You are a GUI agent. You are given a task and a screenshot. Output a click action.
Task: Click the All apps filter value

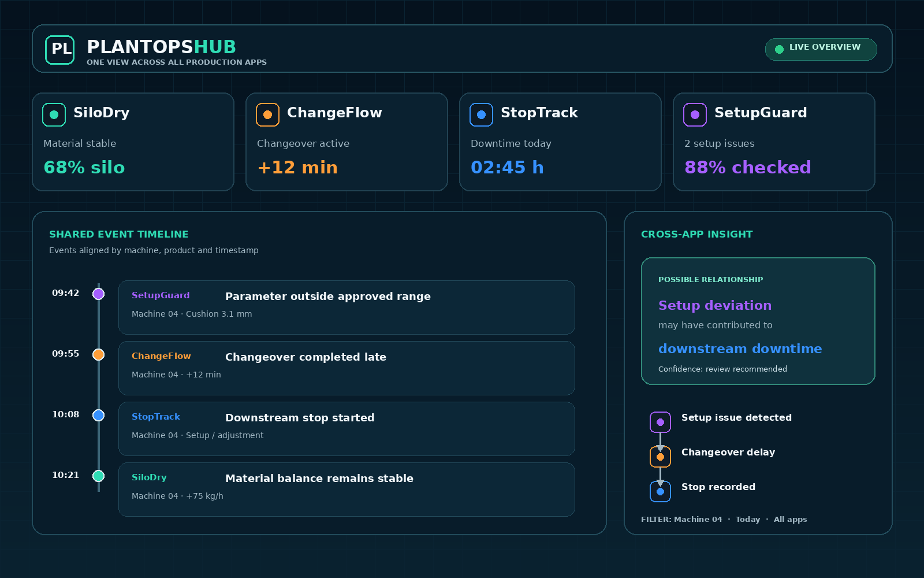coord(791,519)
